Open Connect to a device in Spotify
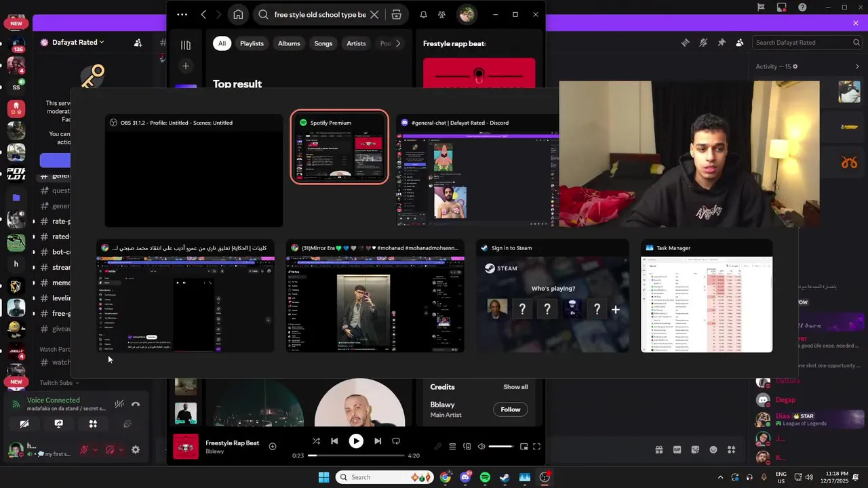The width and height of the screenshot is (868, 488). point(467,447)
